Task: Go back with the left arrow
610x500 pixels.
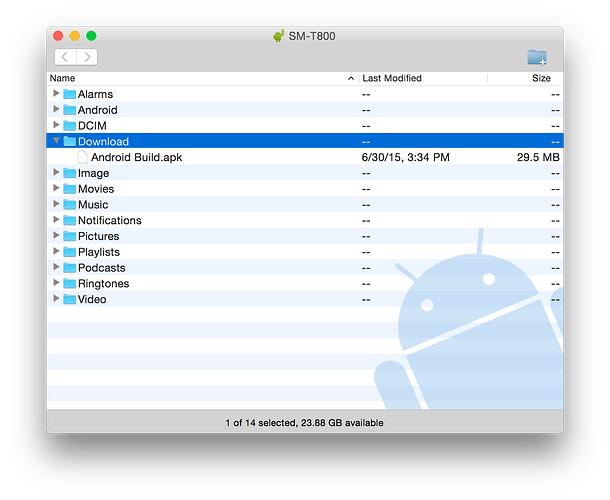Action: pyautogui.click(x=65, y=57)
